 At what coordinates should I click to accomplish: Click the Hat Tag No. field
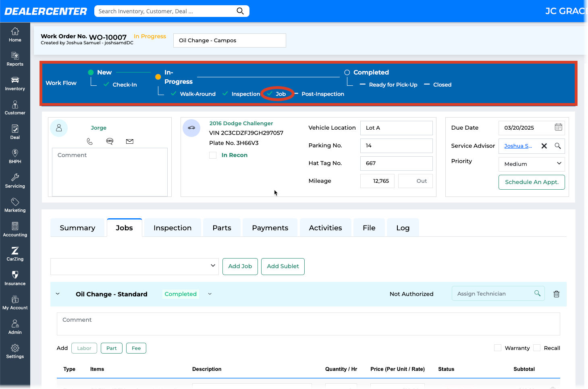[396, 163]
